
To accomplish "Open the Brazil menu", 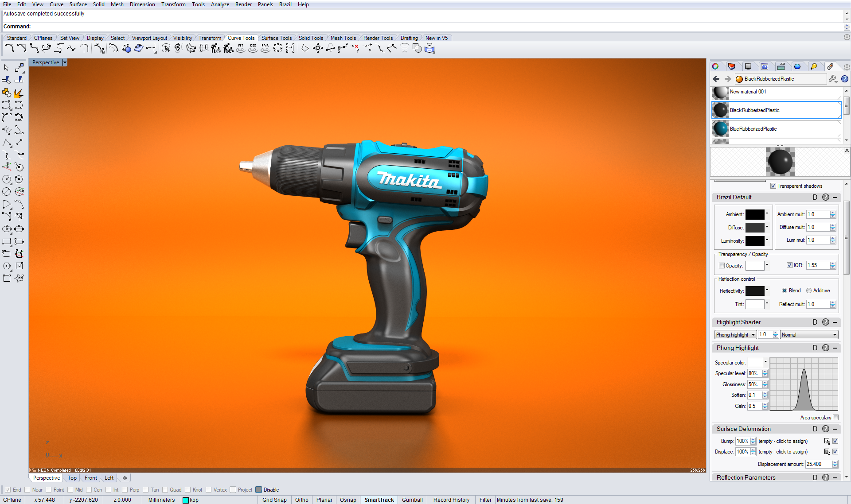I will tap(285, 4).
